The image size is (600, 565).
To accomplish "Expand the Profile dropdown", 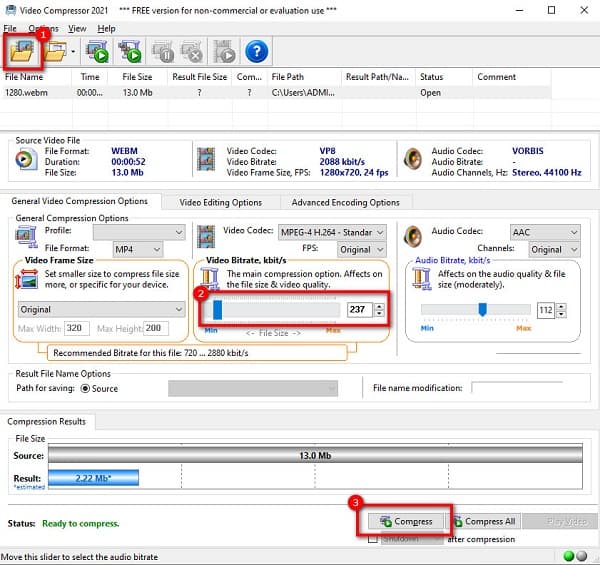I will click(x=139, y=232).
